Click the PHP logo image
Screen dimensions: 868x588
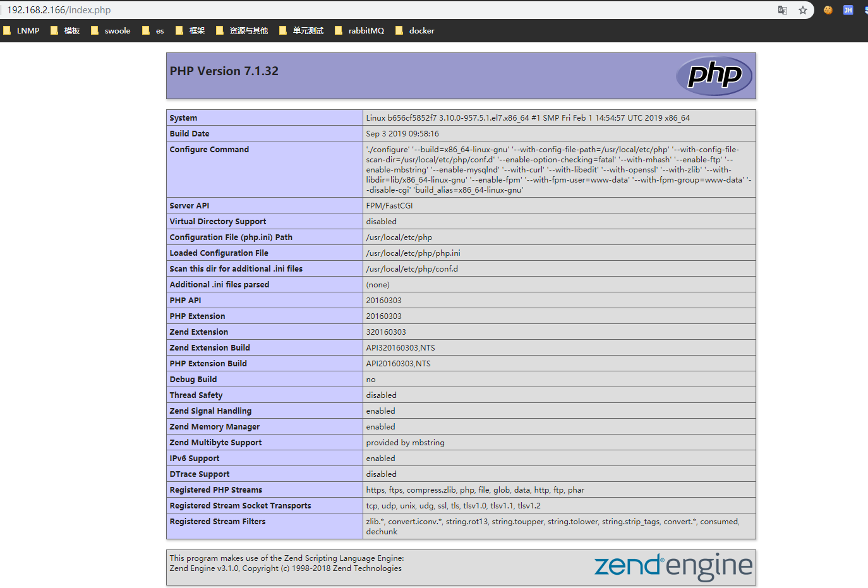point(714,76)
